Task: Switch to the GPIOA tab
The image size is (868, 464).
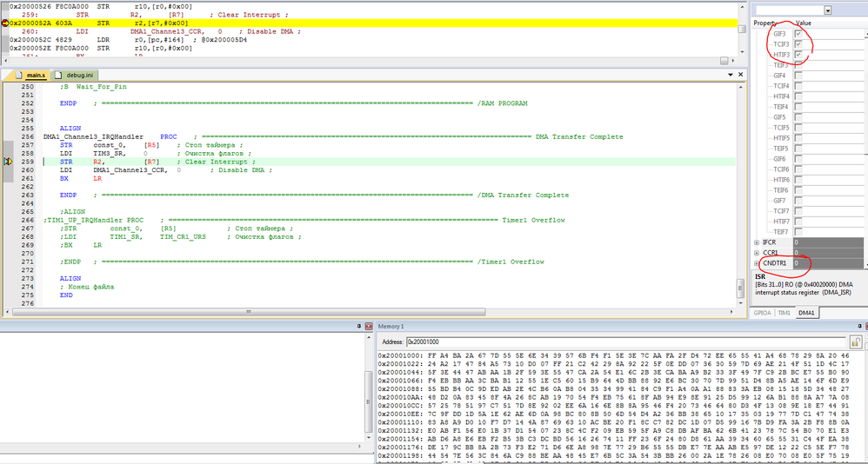Action: (x=762, y=313)
